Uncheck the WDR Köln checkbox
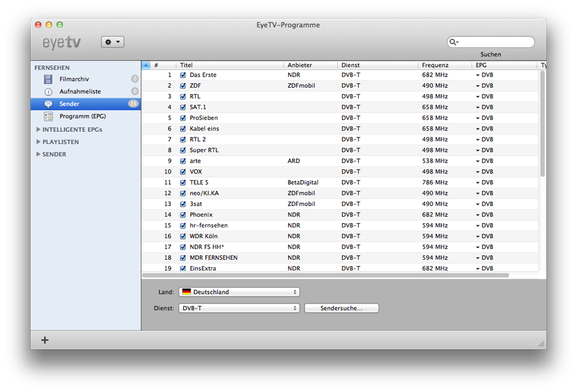The image size is (577, 392). [183, 236]
